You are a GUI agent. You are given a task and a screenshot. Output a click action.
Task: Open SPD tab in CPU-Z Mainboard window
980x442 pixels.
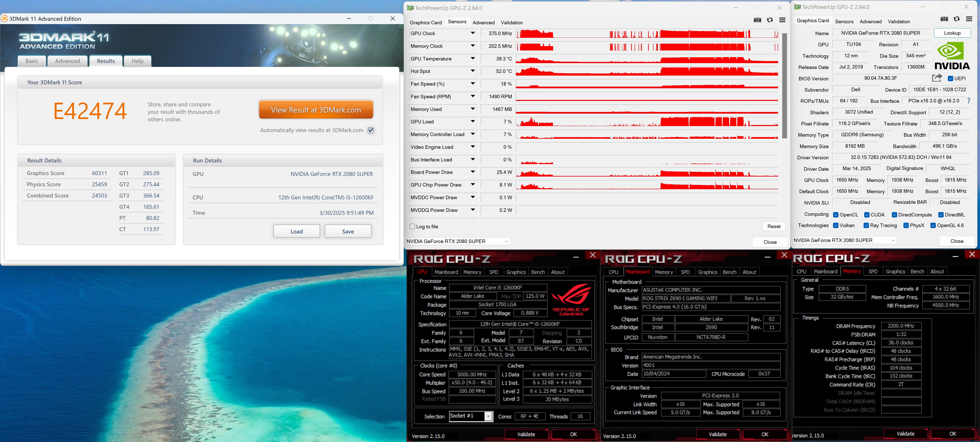[x=685, y=272]
